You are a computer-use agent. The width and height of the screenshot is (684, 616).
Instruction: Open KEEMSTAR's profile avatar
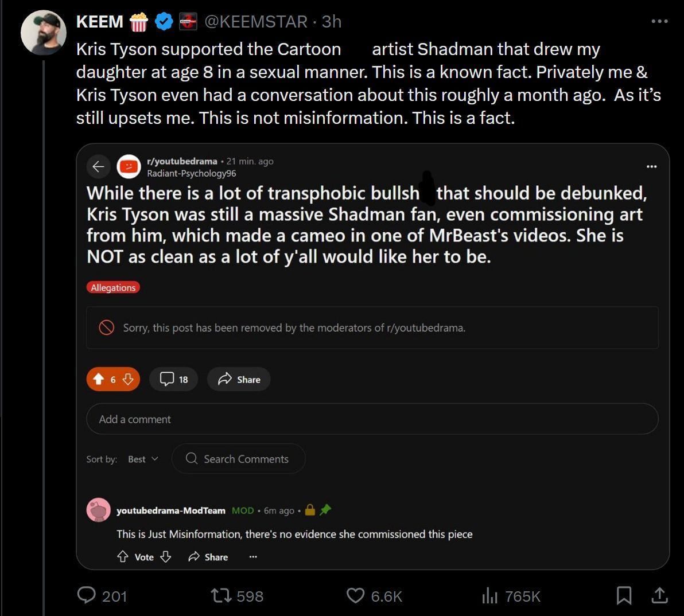43,33
